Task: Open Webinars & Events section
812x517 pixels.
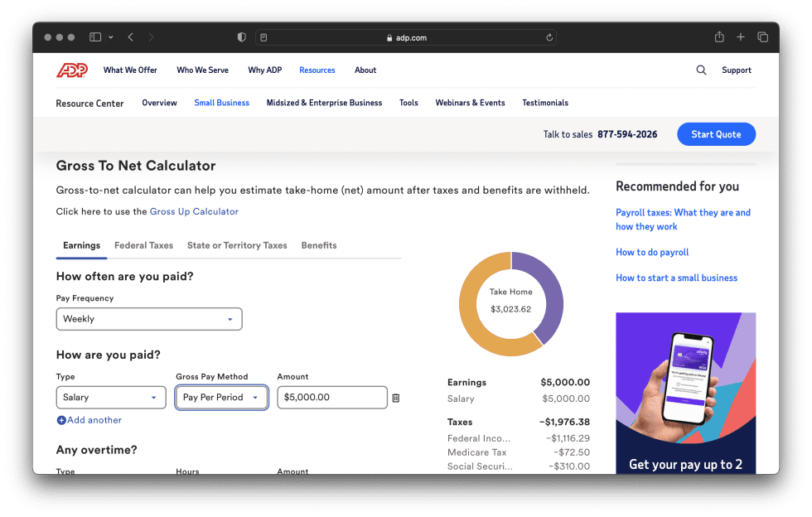Action: click(x=471, y=103)
